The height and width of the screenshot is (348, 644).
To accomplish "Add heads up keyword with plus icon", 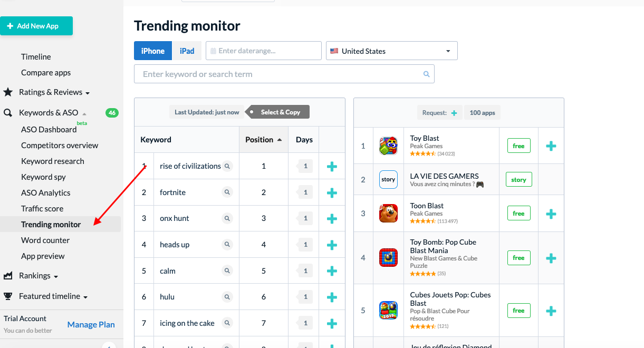I will [332, 245].
